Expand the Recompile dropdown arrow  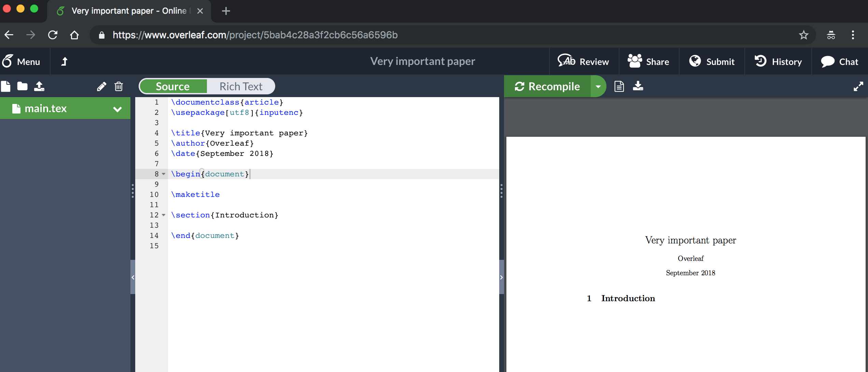(598, 86)
